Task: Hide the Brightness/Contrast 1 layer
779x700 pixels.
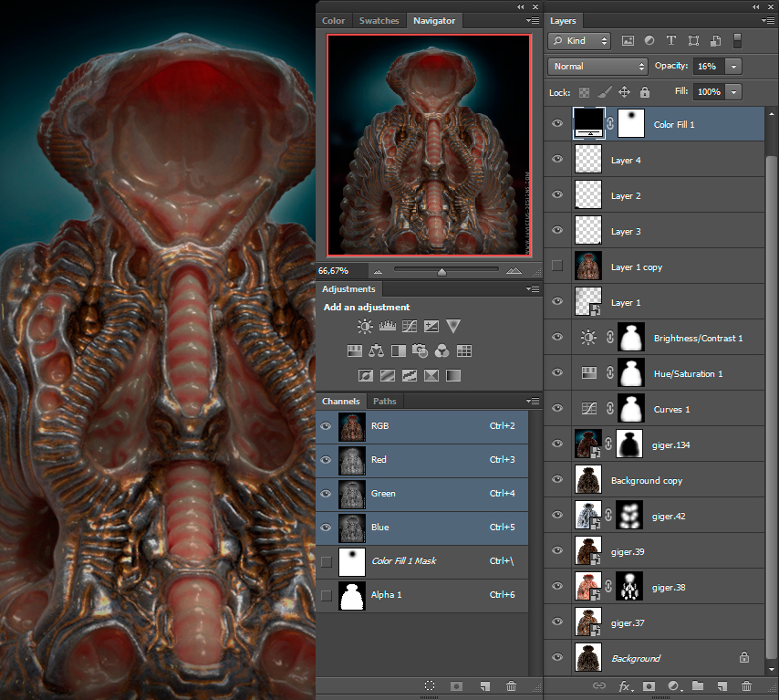Action: pyautogui.click(x=557, y=337)
